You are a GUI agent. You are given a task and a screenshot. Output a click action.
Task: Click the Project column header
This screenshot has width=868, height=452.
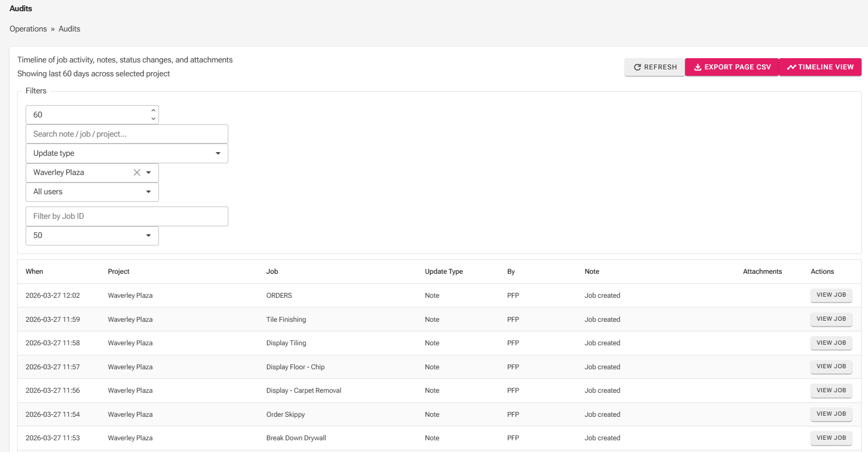(118, 272)
